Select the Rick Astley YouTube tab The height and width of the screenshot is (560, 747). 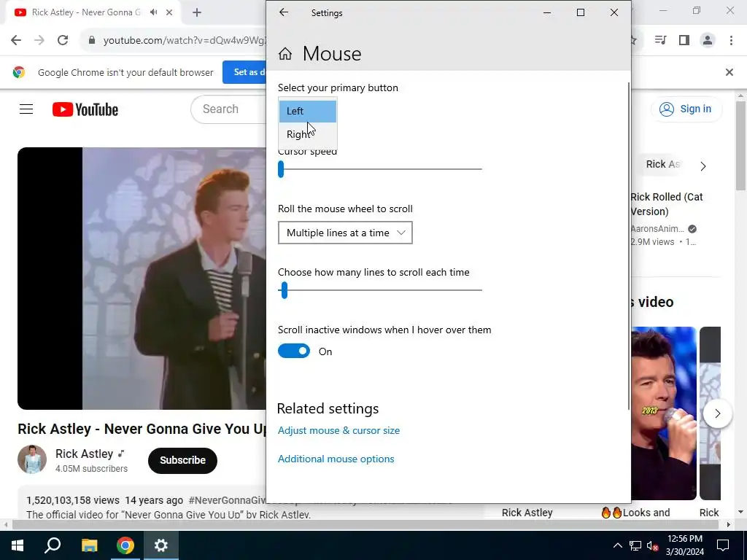pyautogui.click(x=86, y=12)
